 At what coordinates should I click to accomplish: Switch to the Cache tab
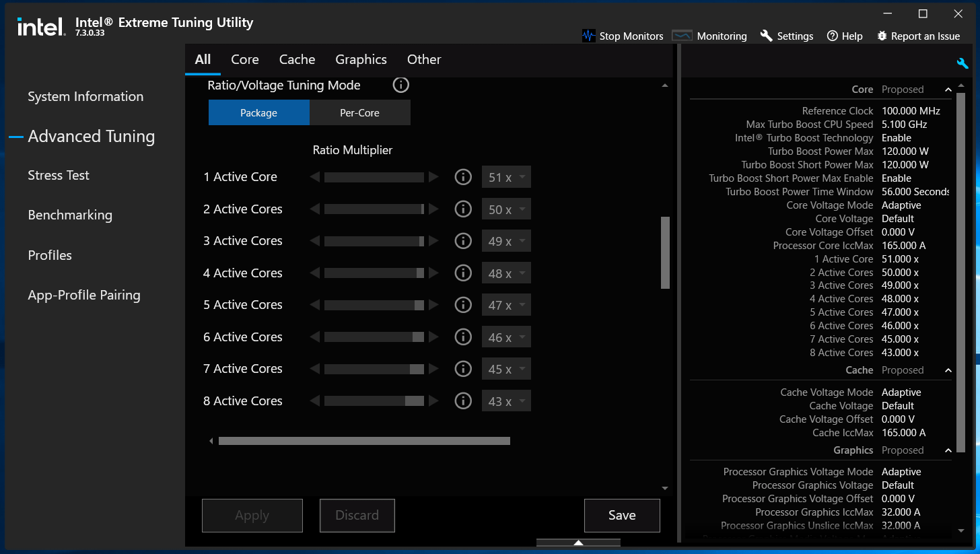click(297, 59)
